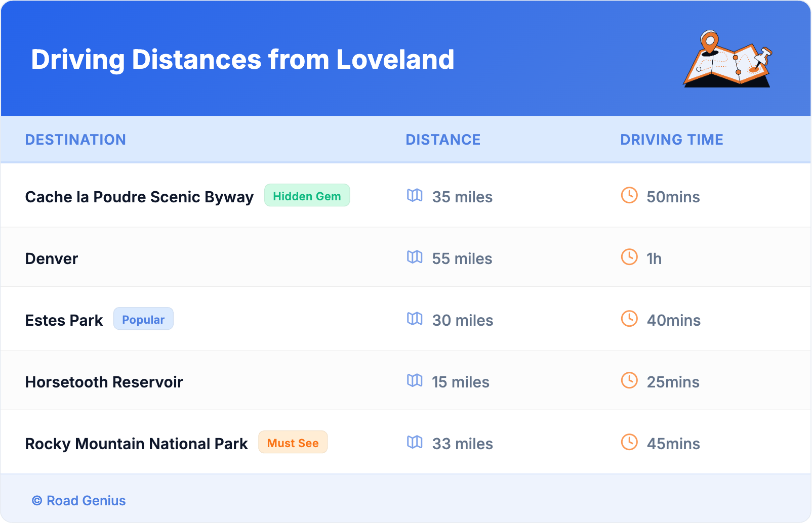Select the Denver destination row

(x=52, y=258)
